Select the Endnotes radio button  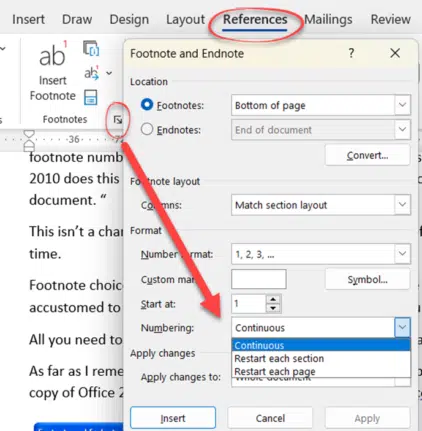click(147, 129)
